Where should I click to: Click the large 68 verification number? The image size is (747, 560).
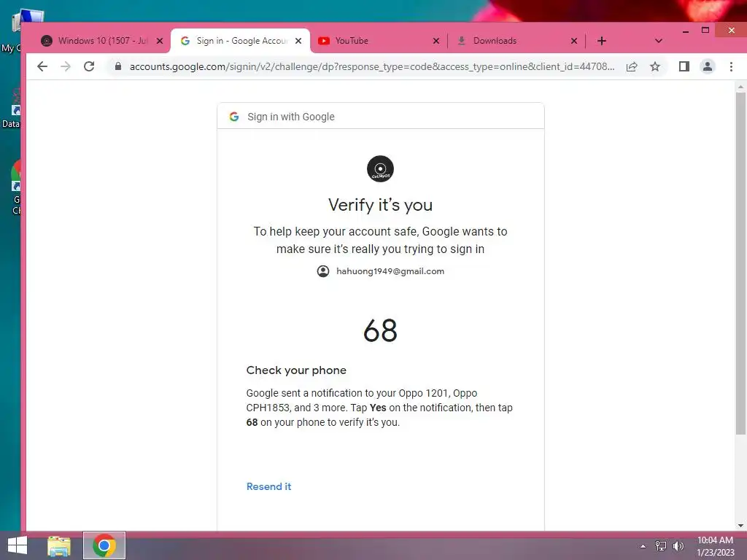[x=380, y=330]
